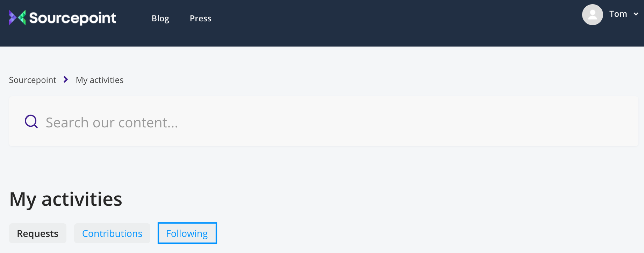This screenshot has width=644, height=253.
Task: Click the green chevron of the logo
Action: [22, 17]
